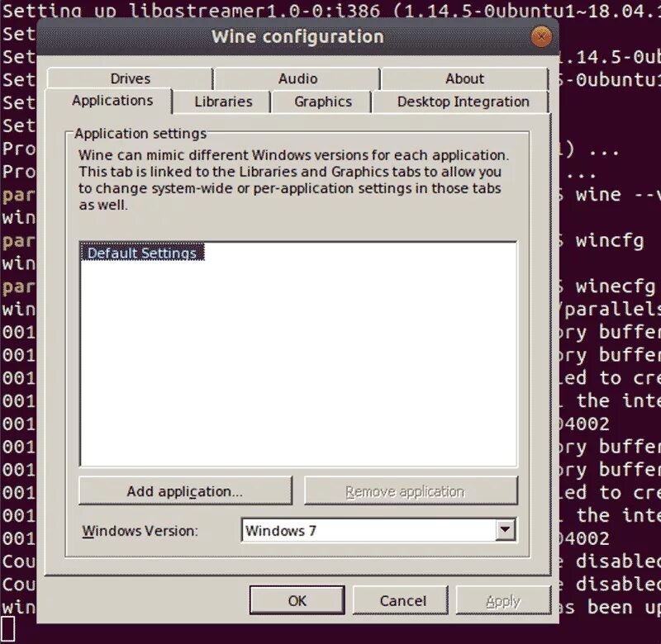This screenshot has width=661, height=644.
Task: Confirm with the OK button
Action: pyautogui.click(x=297, y=600)
